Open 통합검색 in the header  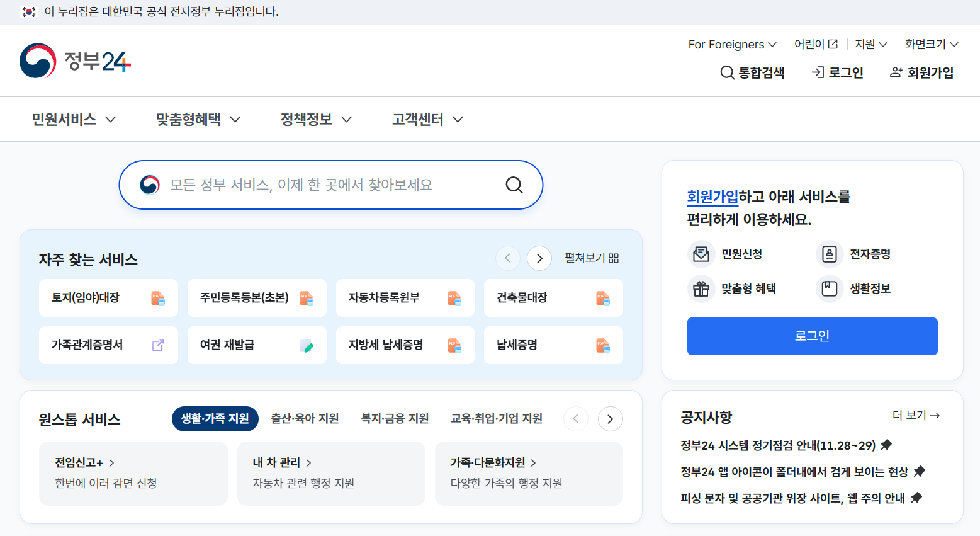(x=752, y=72)
